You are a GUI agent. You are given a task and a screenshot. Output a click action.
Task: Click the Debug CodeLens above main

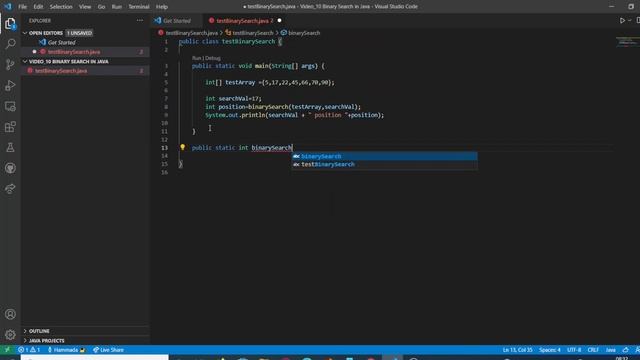pos(213,58)
